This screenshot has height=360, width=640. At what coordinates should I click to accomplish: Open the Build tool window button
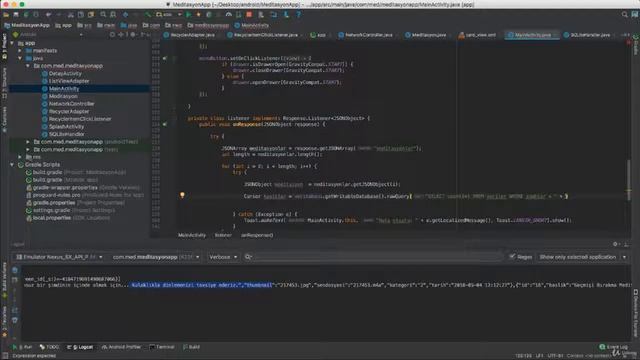(x=191, y=347)
